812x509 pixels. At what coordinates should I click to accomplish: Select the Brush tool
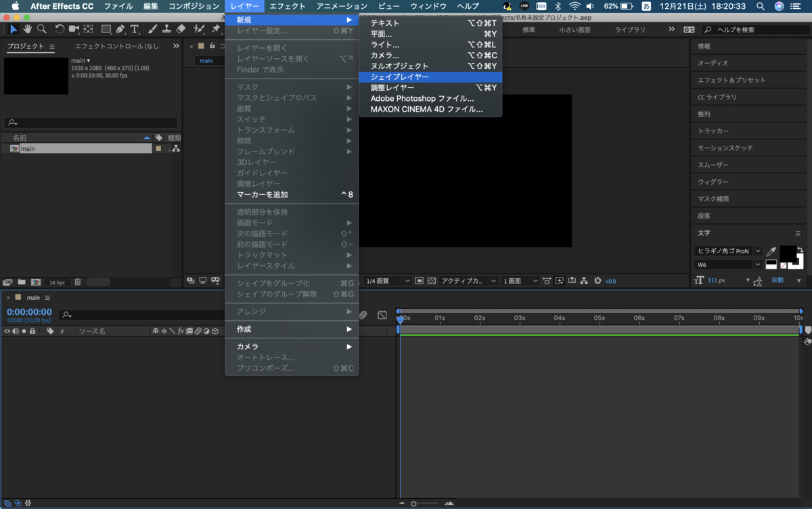coord(152,29)
